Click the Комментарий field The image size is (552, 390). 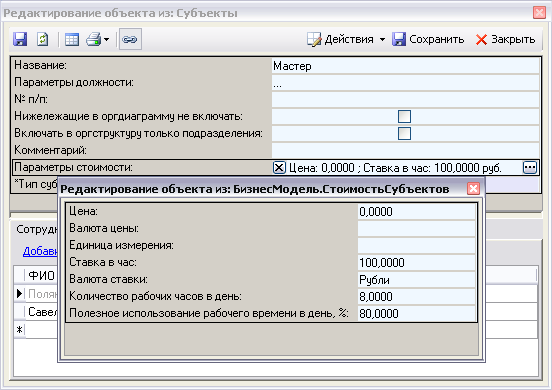(405, 150)
